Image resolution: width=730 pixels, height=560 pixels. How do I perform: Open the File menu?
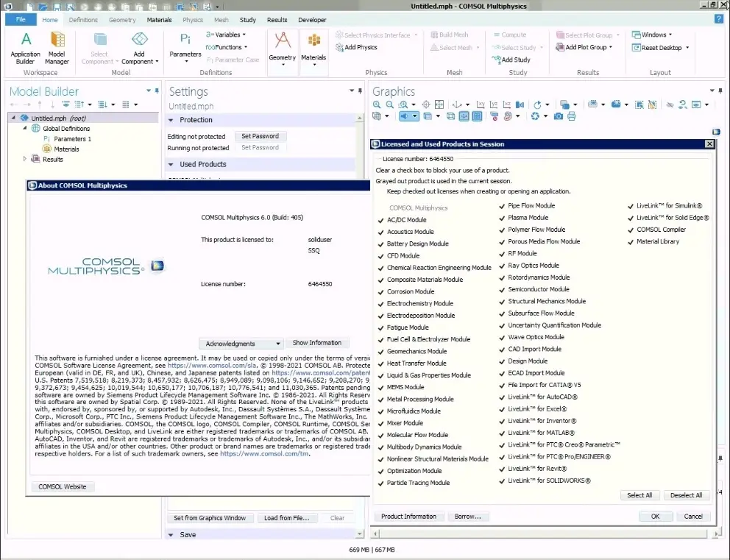(21, 20)
